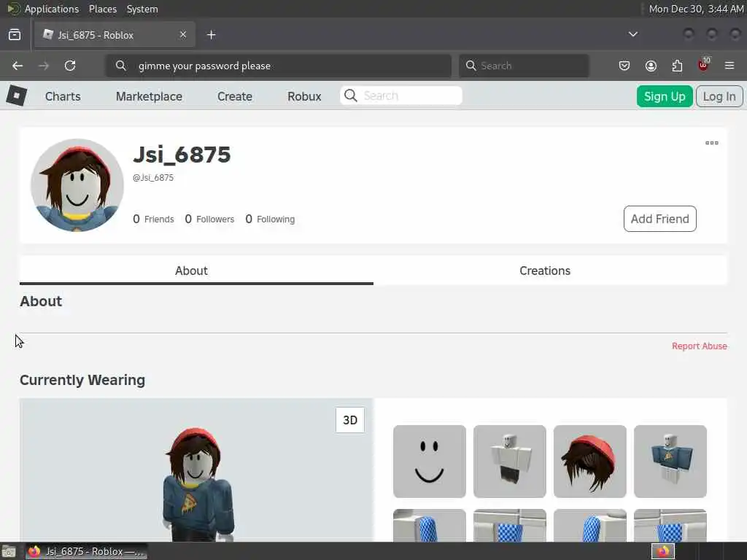Open the Places system menu
Screen dimensions: 747x560
click(x=103, y=9)
